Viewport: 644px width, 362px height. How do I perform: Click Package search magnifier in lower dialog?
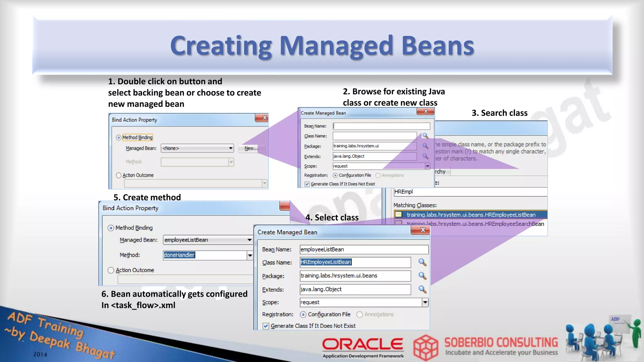click(422, 276)
